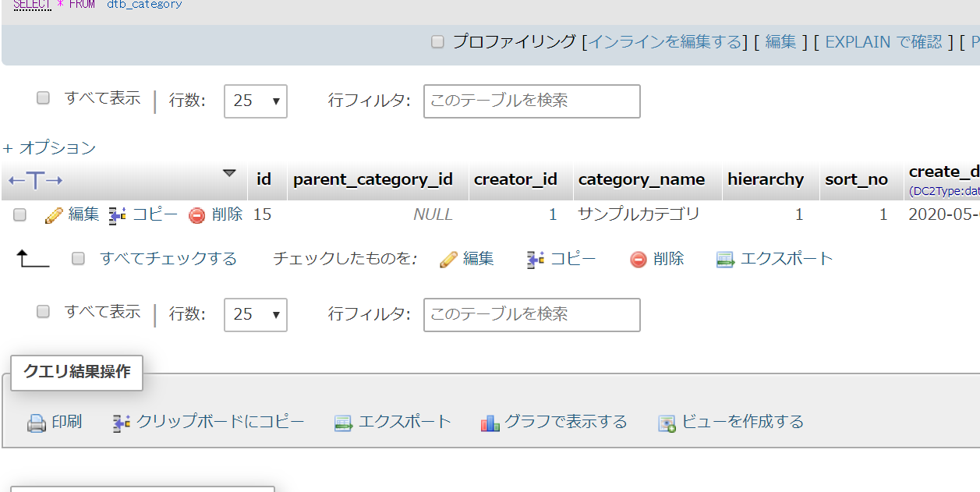980x492 pixels.
Task: Click pencil edit icon for row 15
Action: 54,215
